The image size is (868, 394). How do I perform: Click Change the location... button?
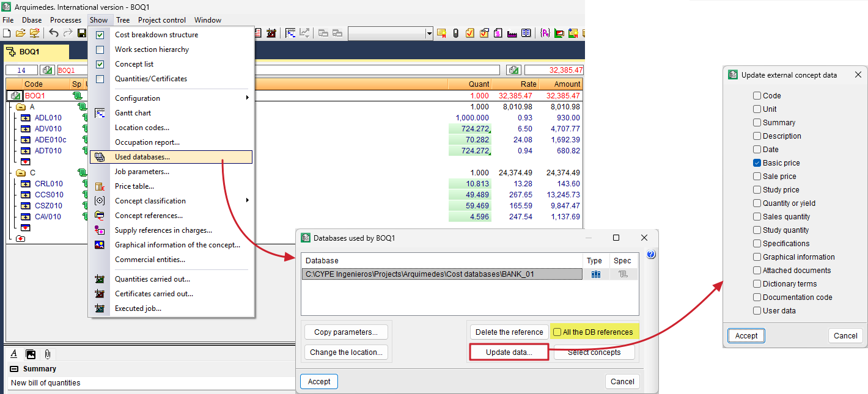pos(346,352)
